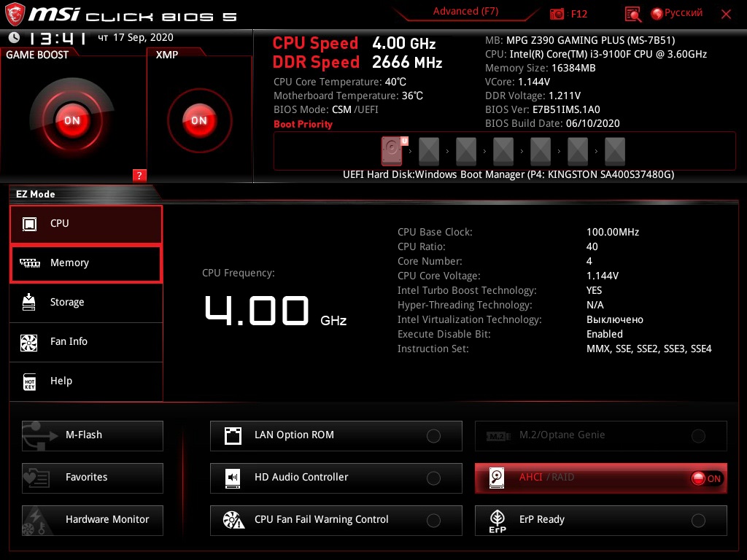Click the Fan Info fan icon
The image size is (747, 560).
[29, 342]
